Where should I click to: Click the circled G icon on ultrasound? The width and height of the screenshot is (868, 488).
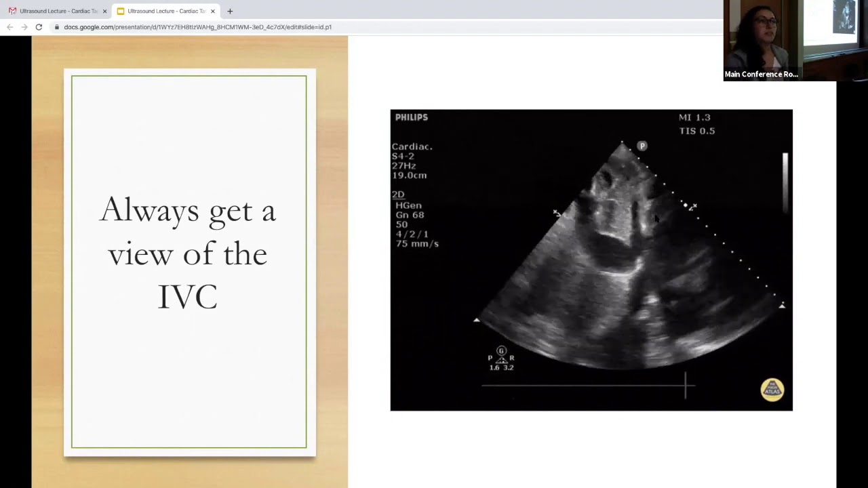click(x=501, y=350)
